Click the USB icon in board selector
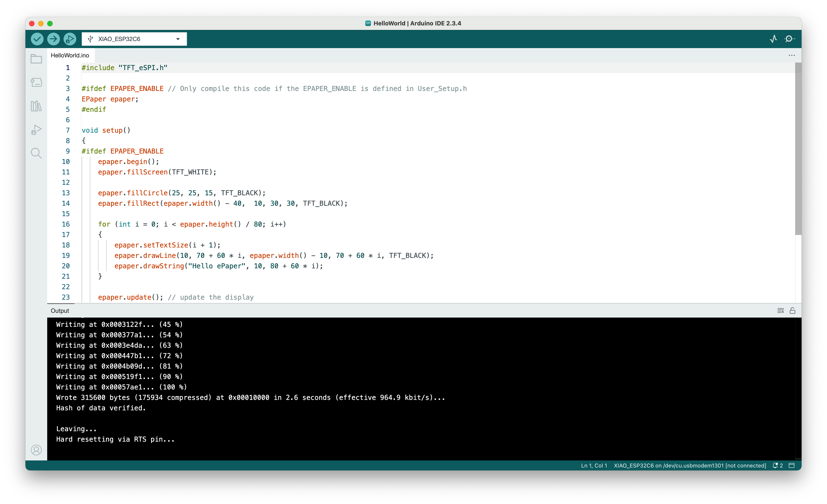Viewport: 827px width, 504px height. (x=90, y=39)
